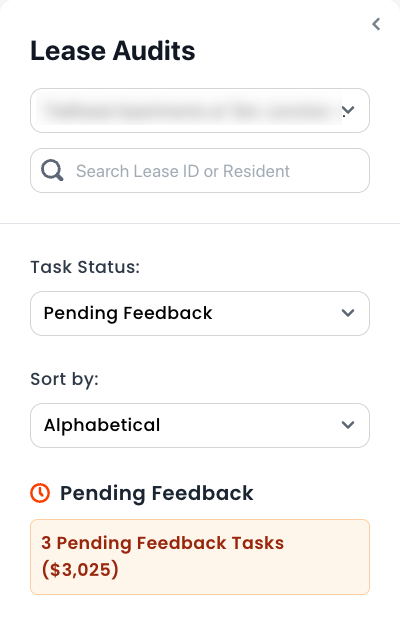400x622 pixels.
Task: Click the Search Lease ID or Resident placeholder text
Action: tap(183, 171)
